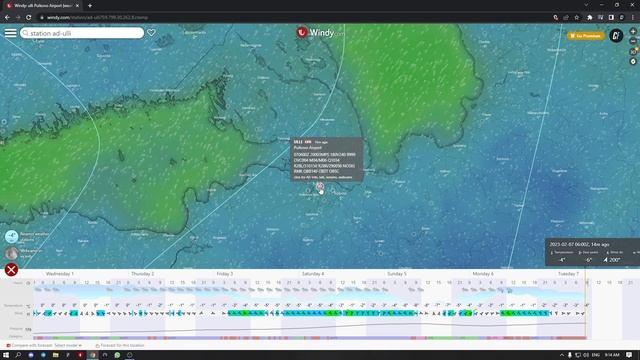Click the ENG language indicator in system tray
The image size is (640, 360).
[x=596, y=355]
